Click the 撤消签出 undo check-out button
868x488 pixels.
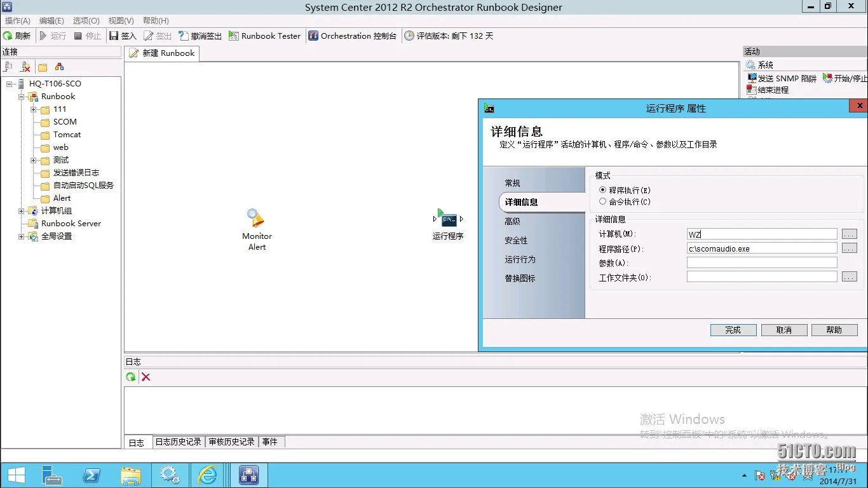(x=200, y=36)
